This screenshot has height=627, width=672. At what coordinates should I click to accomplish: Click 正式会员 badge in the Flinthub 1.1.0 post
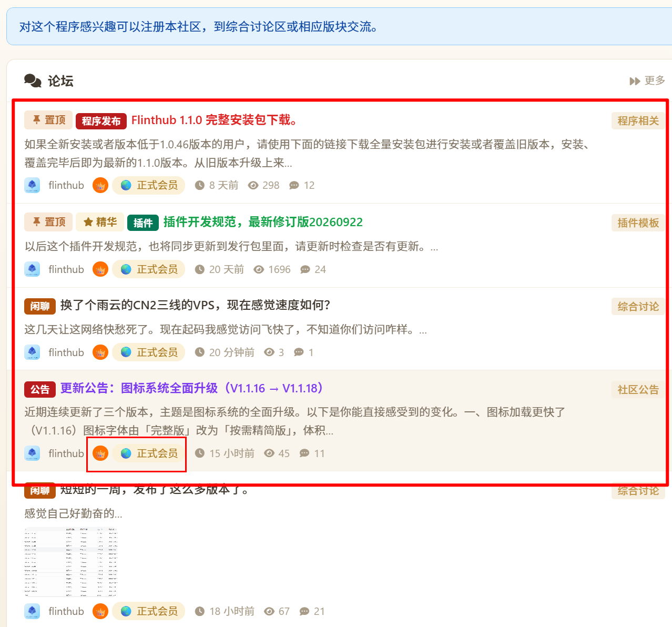tap(149, 185)
